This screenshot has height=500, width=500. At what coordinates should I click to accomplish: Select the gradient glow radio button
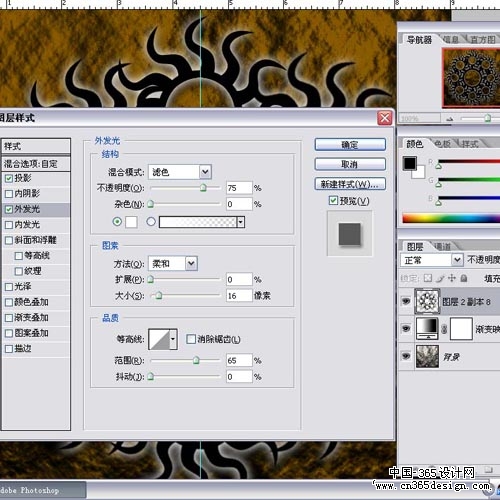151,221
